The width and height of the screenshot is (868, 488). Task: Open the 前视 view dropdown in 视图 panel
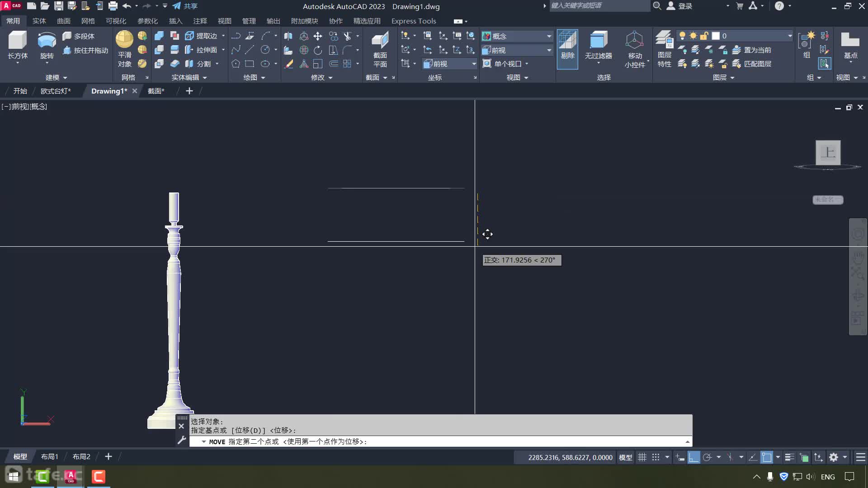pyautogui.click(x=517, y=50)
